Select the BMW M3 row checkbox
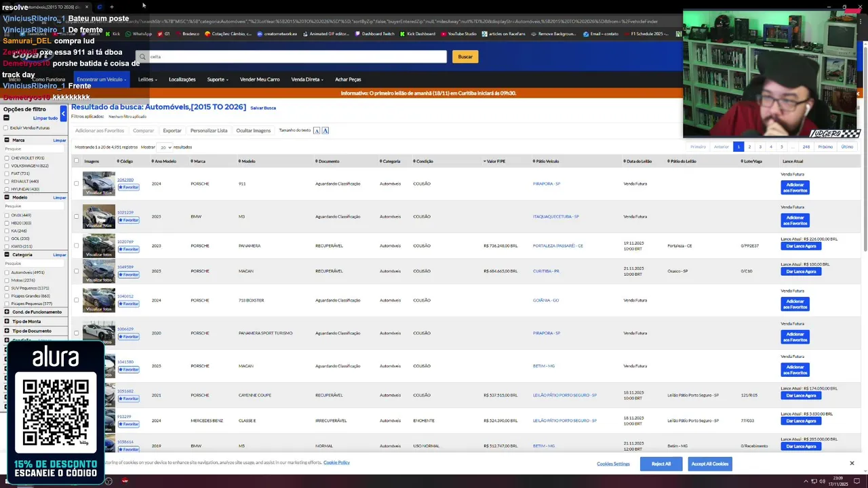868x488 pixels. pos(77,217)
